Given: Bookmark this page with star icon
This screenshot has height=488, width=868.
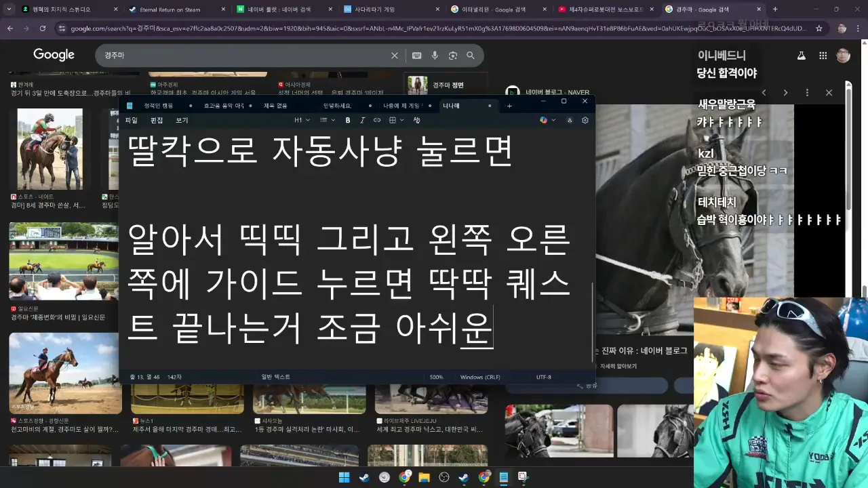Looking at the screenshot, I should click(x=819, y=28).
